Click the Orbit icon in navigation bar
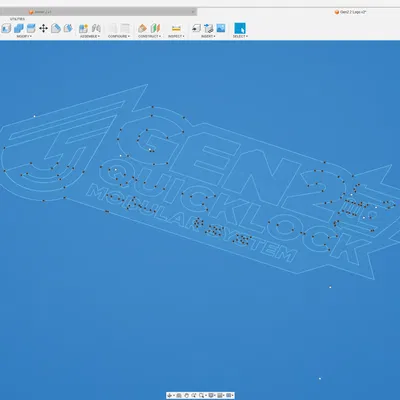The image size is (400, 400). coord(170,395)
